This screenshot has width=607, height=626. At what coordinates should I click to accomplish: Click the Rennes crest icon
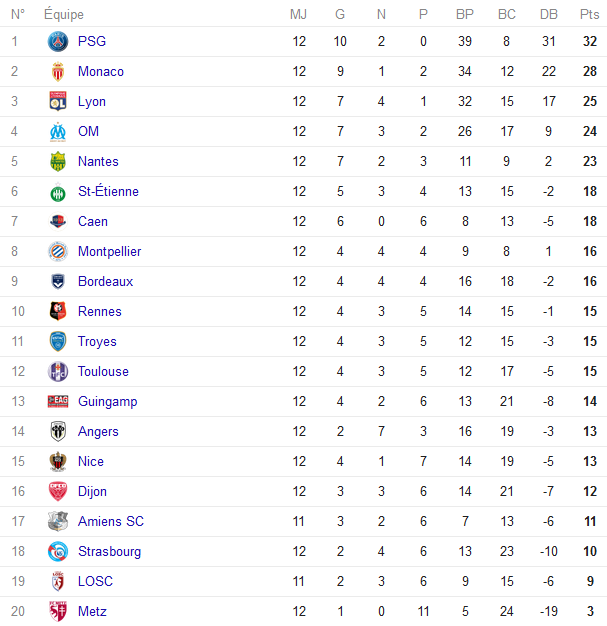[58, 311]
